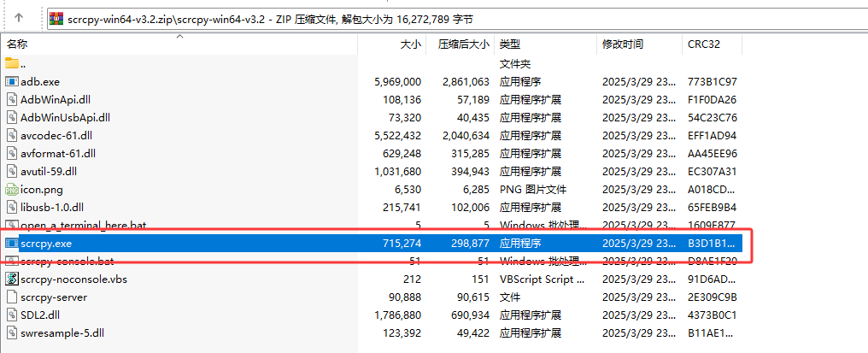This screenshot has height=353, width=868.
Task: Select the icon.png image file icon
Action: pyautogui.click(x=12, y=190)
